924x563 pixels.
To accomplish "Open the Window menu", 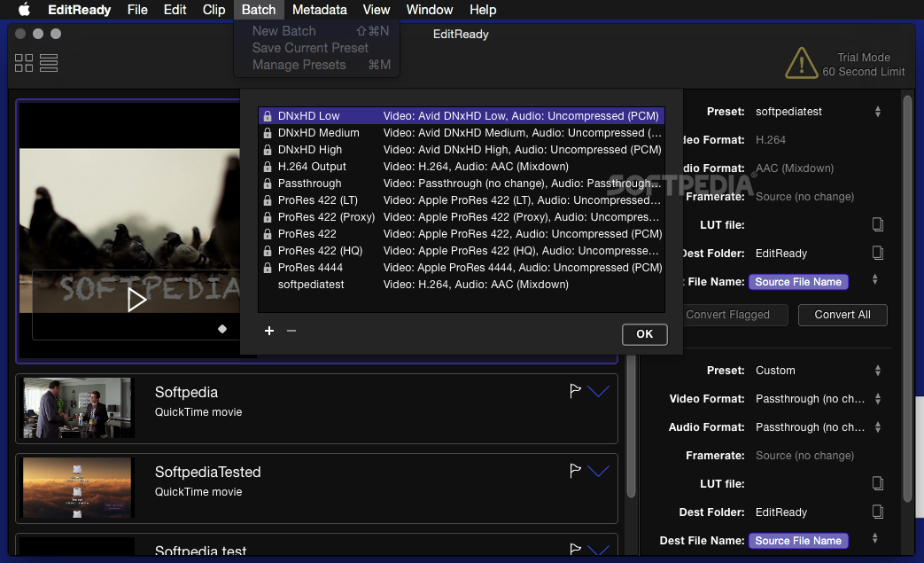I will tap(430, 10).
